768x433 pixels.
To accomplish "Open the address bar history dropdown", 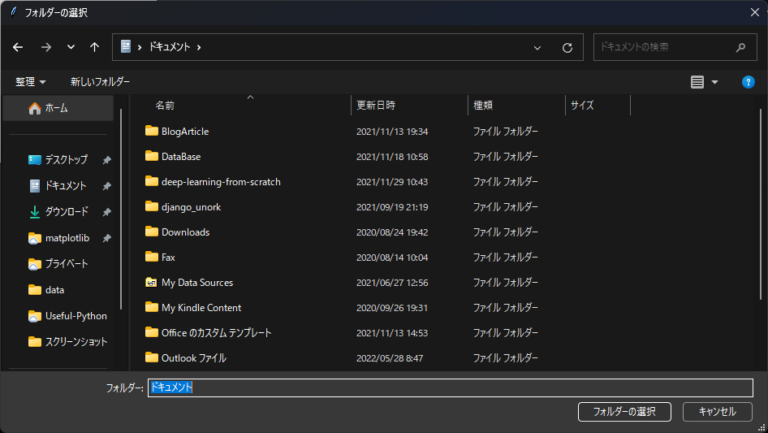I will click(537, 48).
